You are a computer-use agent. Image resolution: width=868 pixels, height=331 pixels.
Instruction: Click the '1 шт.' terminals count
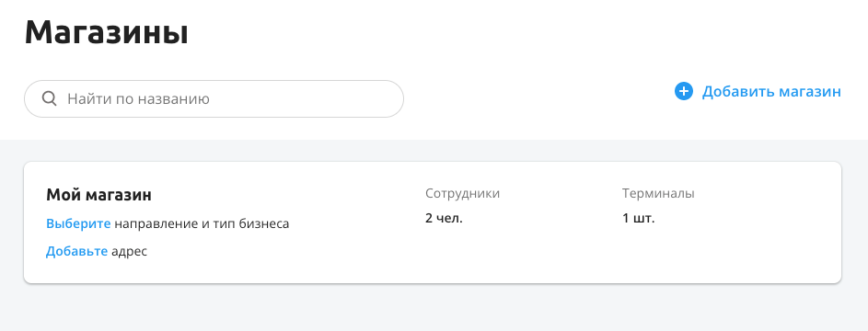(x=638, y=218)
